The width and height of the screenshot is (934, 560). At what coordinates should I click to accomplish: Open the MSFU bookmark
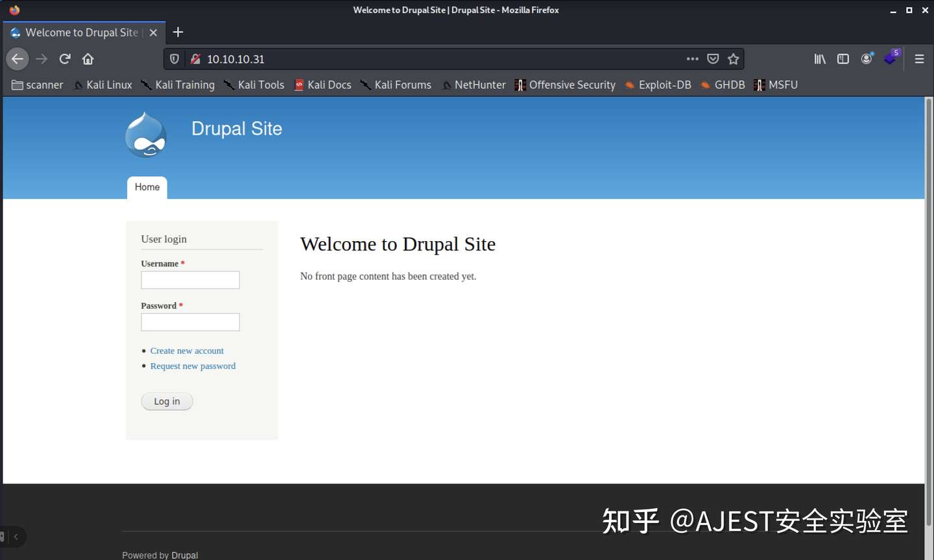[776, 85]
